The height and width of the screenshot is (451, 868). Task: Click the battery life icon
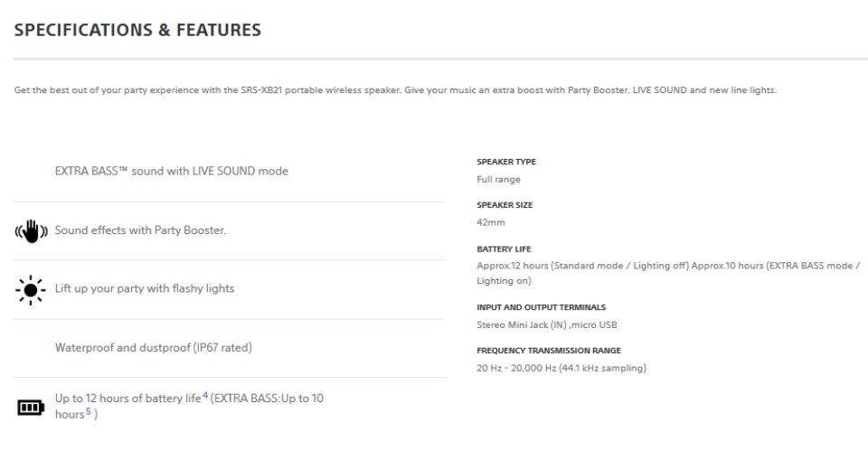pyautogui.click(x=31, y=408)
